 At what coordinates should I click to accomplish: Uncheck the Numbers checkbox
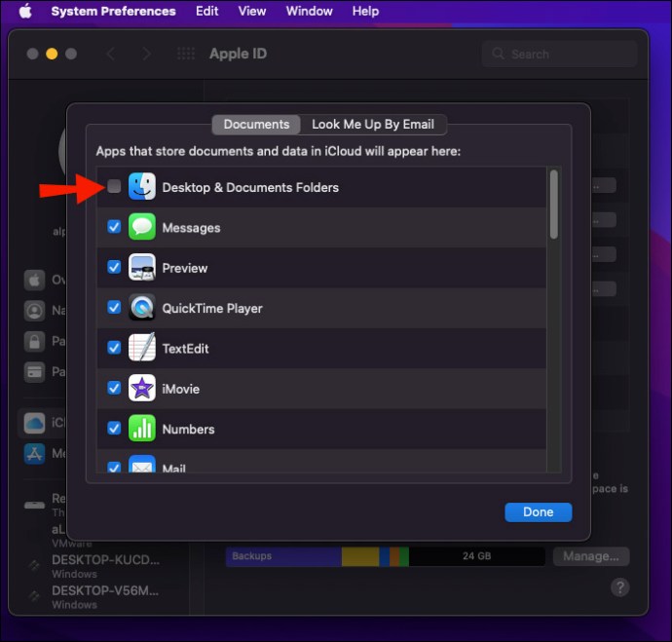[x=114, y=428]
